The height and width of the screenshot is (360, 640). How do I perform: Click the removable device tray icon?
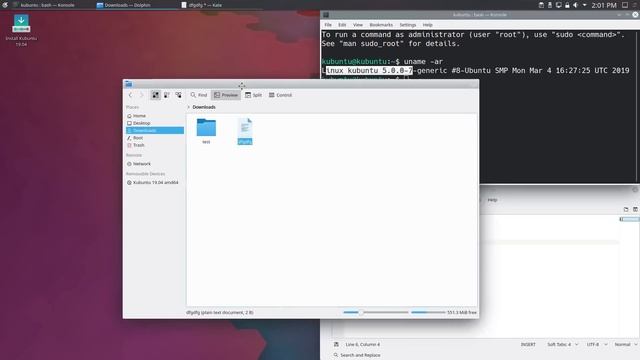click(x=550, y=5)
